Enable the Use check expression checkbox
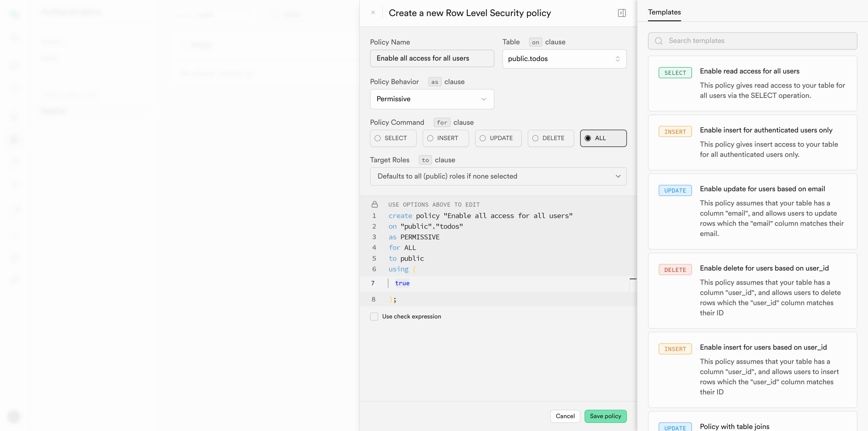Viewport: 868px width, 431px height. pyautogui.click(x=374, y=316)
